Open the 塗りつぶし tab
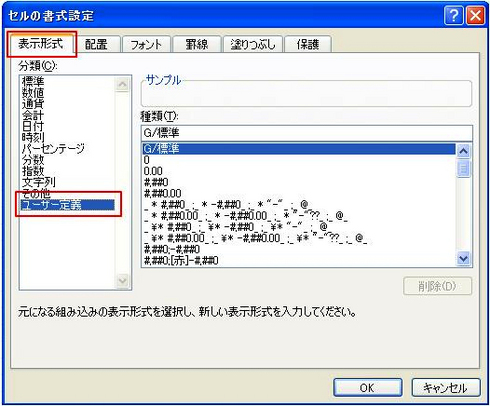 (253, 44)
